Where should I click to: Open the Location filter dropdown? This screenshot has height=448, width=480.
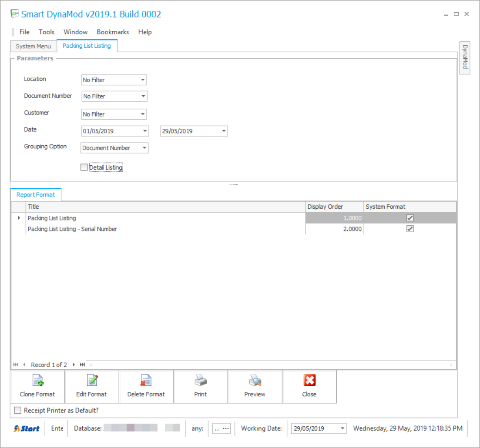point(143,80)
